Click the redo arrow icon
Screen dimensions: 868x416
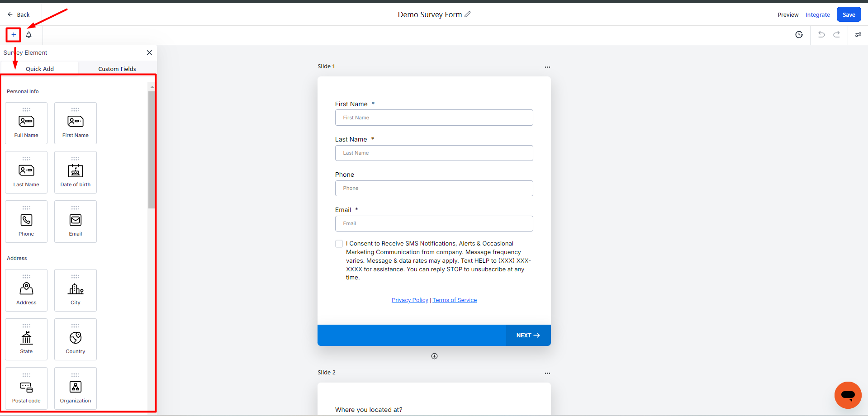(836, 35)
